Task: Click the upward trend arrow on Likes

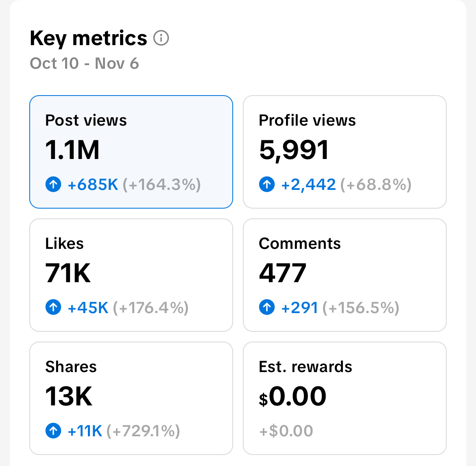Action: coord(53,307)
